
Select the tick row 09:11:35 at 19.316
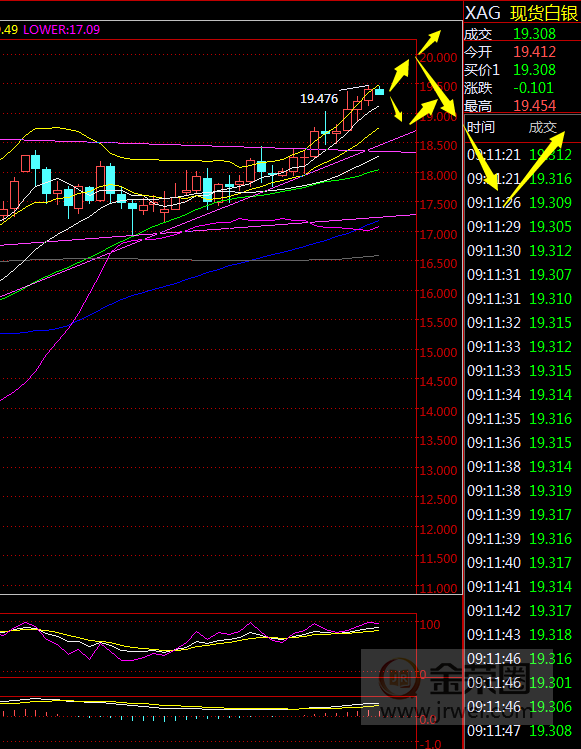point(519,418)
